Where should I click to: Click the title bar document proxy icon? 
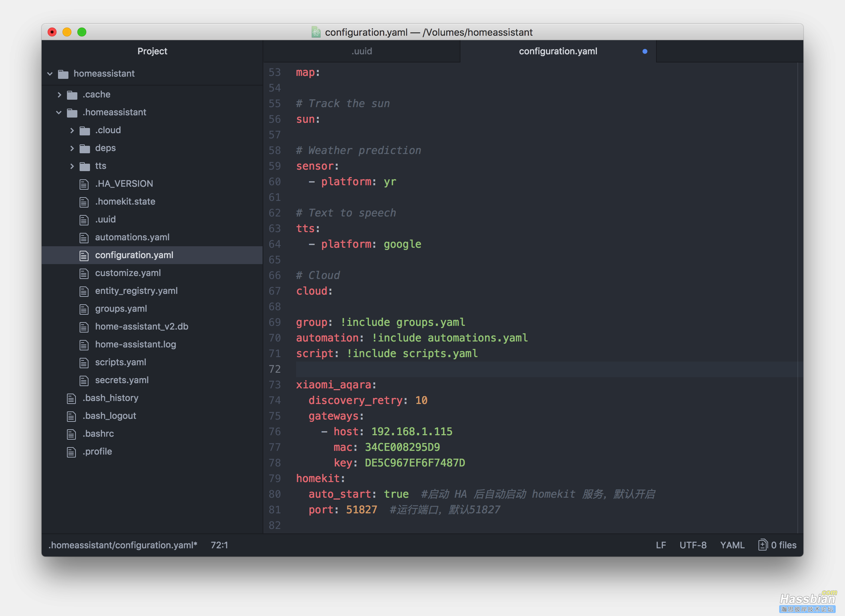(316, 32)
